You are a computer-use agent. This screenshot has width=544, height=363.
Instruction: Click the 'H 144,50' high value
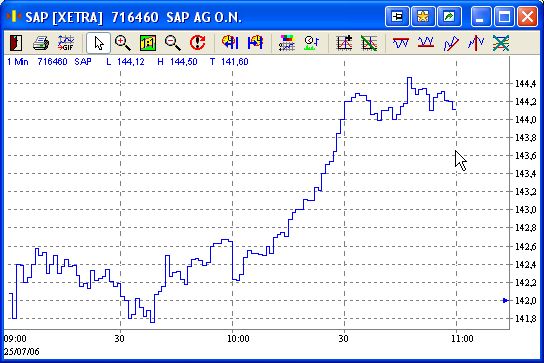click(177, 62)
